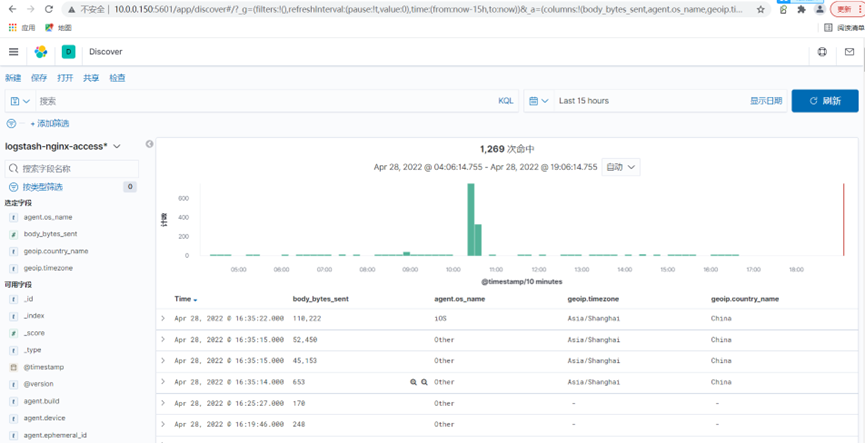Reload the page with browser refresh icon
Image resolution: width=865 pixels, height=443 pixels.
point(49,9)
